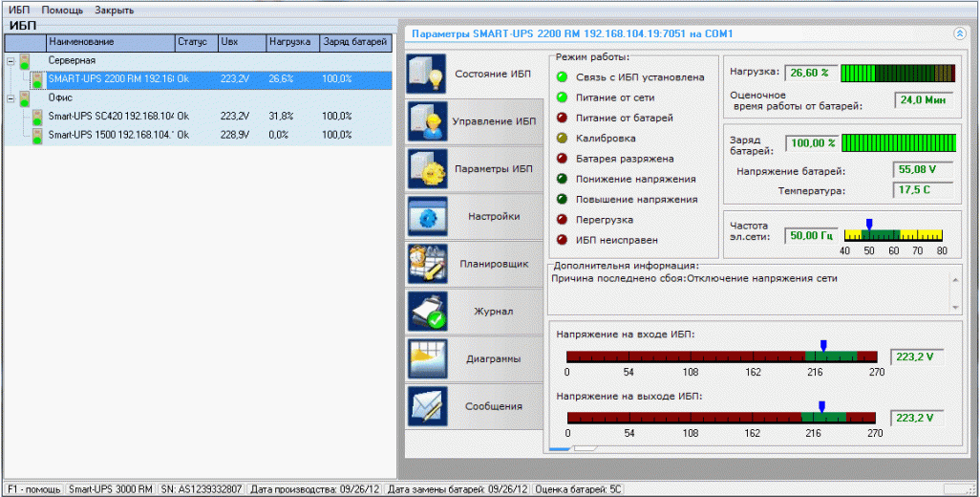This screenshot has height=497, width=980.
Task: Click the Частота эл.сети frequency gauge marker
Action: pos(869,224)
